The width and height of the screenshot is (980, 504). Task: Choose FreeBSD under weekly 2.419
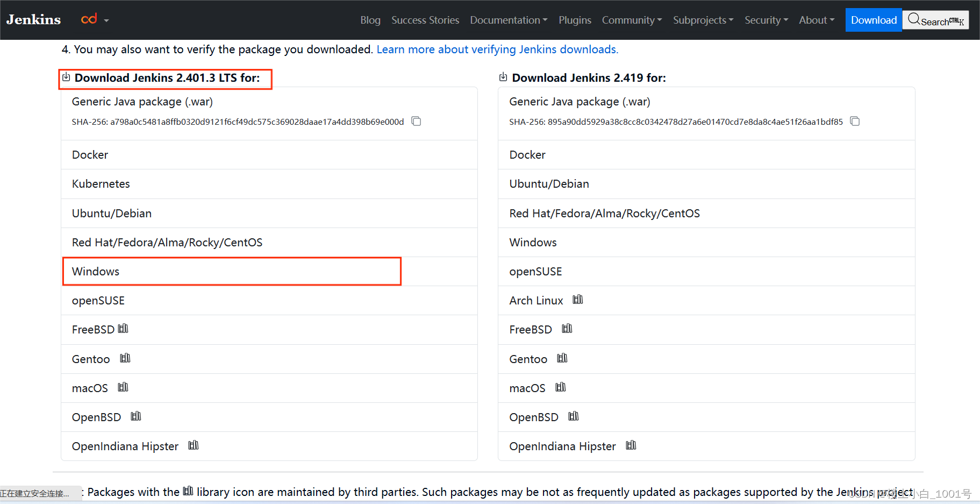(706, 330)
